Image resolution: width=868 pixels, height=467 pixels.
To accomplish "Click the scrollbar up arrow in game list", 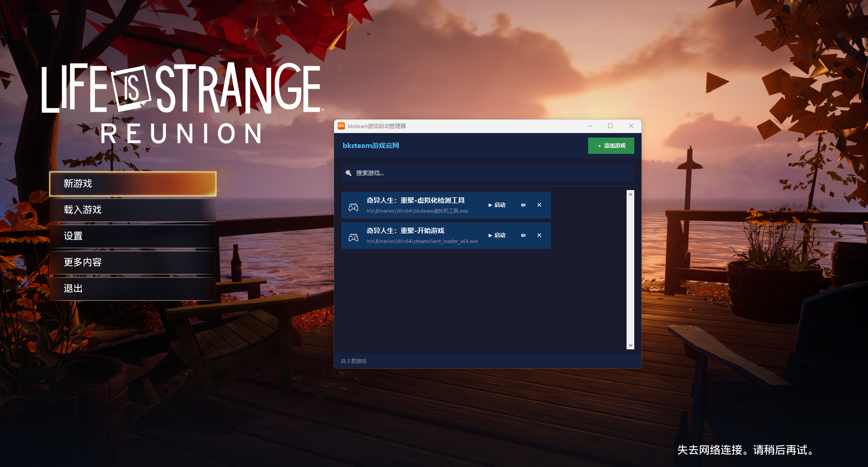I will 630,194.
